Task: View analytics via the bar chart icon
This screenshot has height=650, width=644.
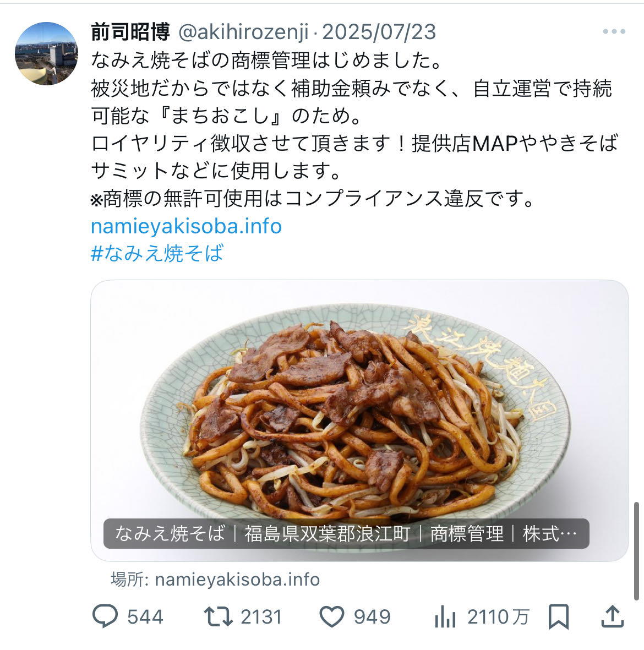Action: tap(445, 616)
